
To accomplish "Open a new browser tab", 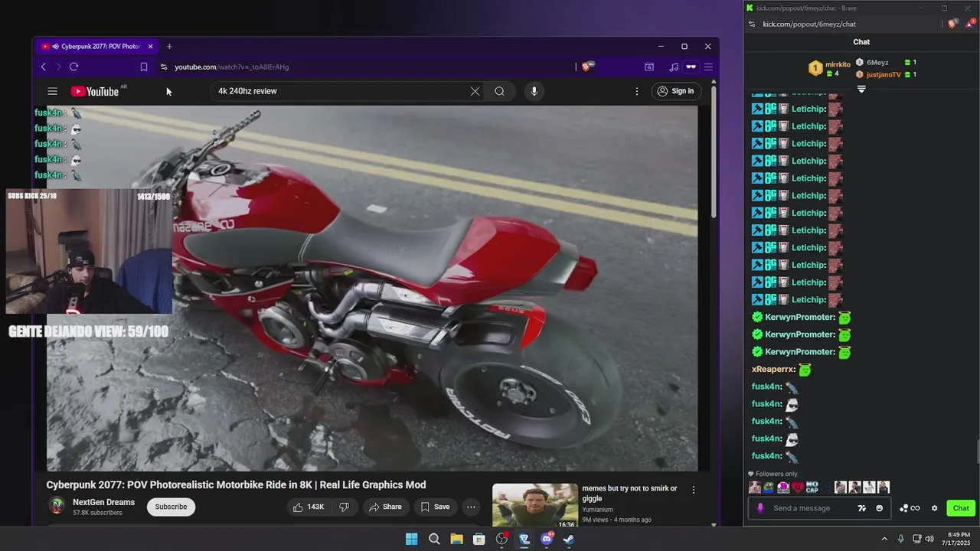I will [169, 47].
